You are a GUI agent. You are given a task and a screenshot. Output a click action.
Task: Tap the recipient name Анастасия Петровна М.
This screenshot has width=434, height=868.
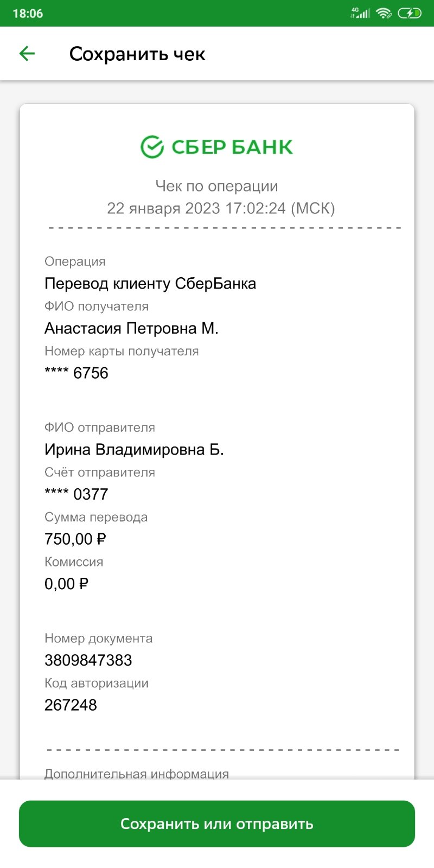[x=131, y=328]
